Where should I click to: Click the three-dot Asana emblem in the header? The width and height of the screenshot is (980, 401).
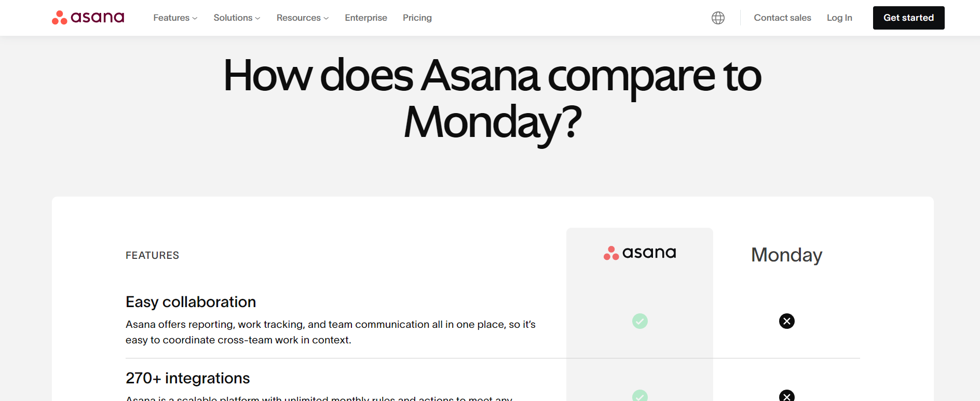click(59, 17)
